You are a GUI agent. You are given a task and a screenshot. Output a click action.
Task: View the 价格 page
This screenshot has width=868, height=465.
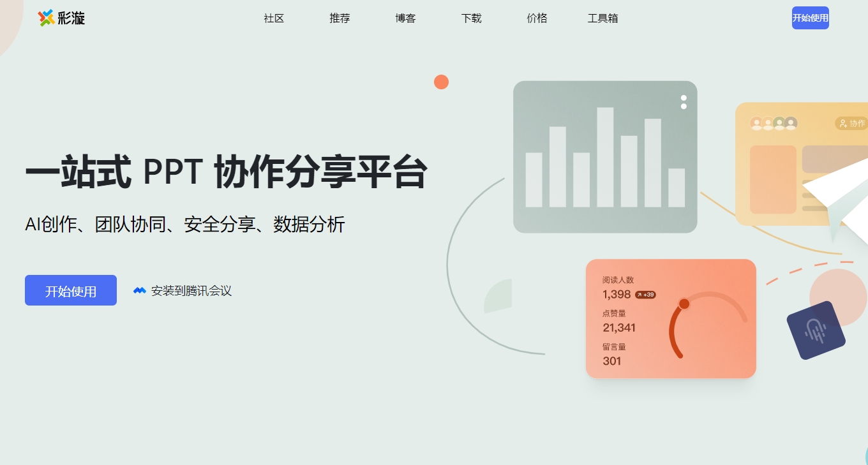pos(537,18)
